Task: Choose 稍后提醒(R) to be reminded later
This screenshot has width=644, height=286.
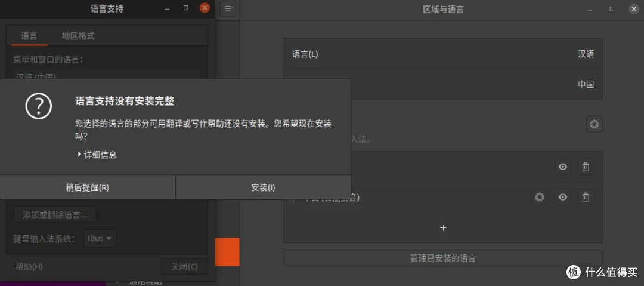Action: [88, 187]
